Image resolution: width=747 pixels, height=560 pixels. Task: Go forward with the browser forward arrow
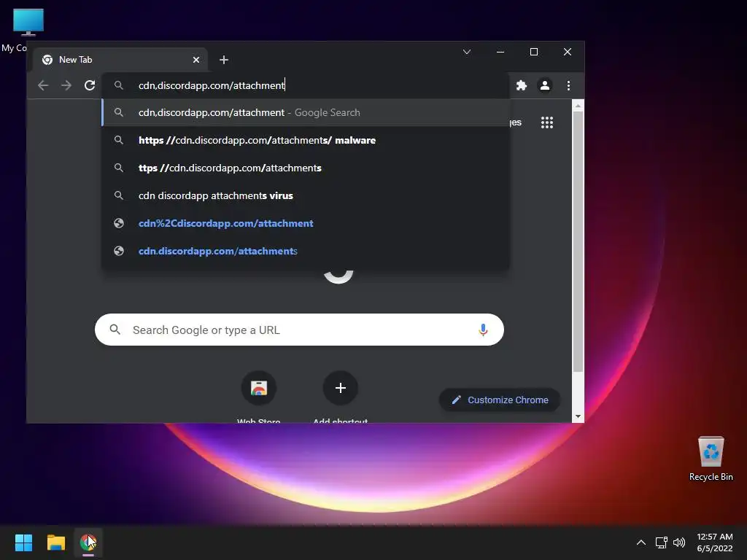(66, 85)
